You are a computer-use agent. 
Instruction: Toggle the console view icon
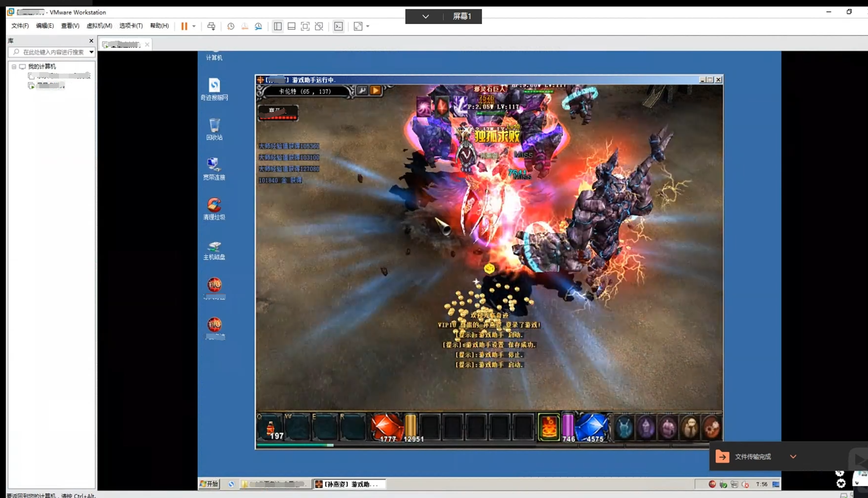tap(339, 26)
